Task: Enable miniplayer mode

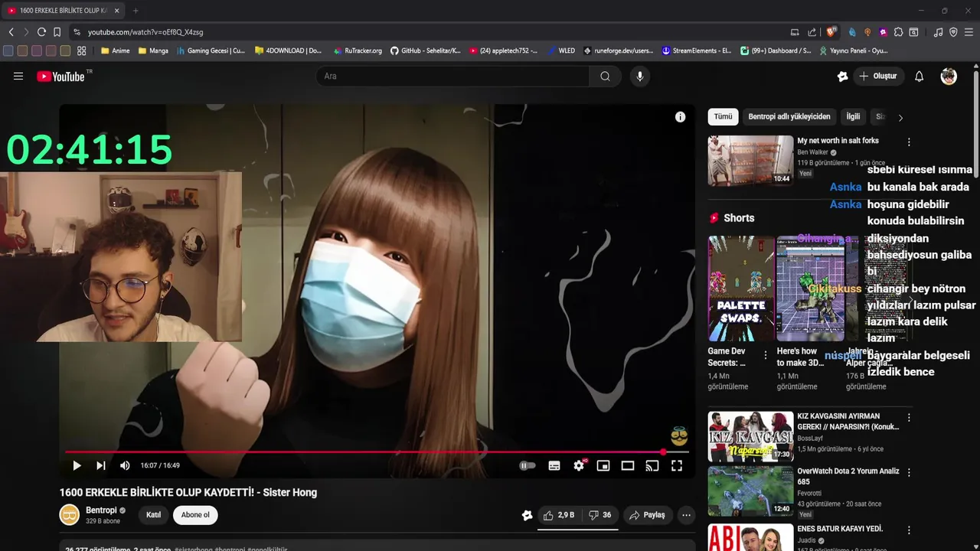Action: tap(603, 465)
